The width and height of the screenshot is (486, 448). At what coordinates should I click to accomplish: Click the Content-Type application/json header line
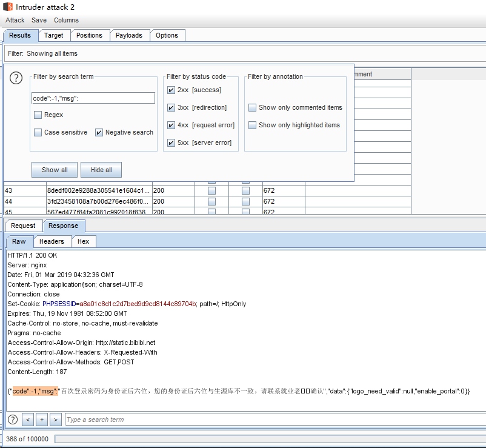75,284
